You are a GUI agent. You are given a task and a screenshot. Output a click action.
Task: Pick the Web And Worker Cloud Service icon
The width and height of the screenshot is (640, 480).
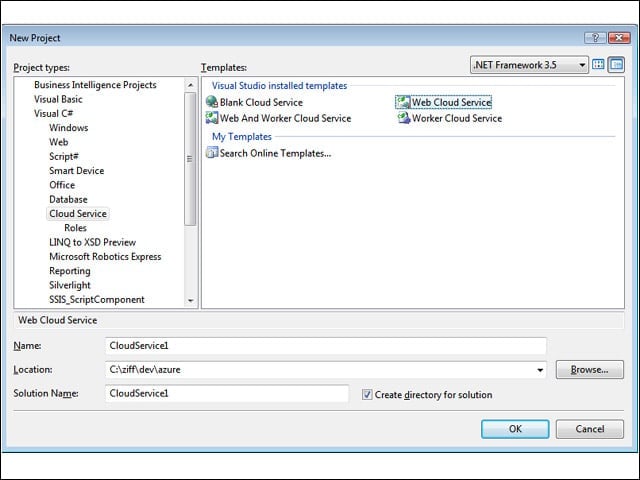pos(212,118)
